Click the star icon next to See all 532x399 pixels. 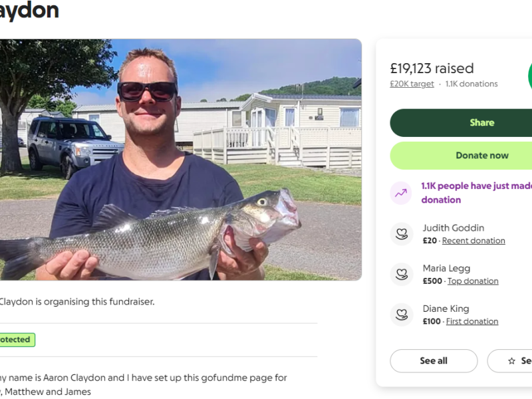(511, 361)
